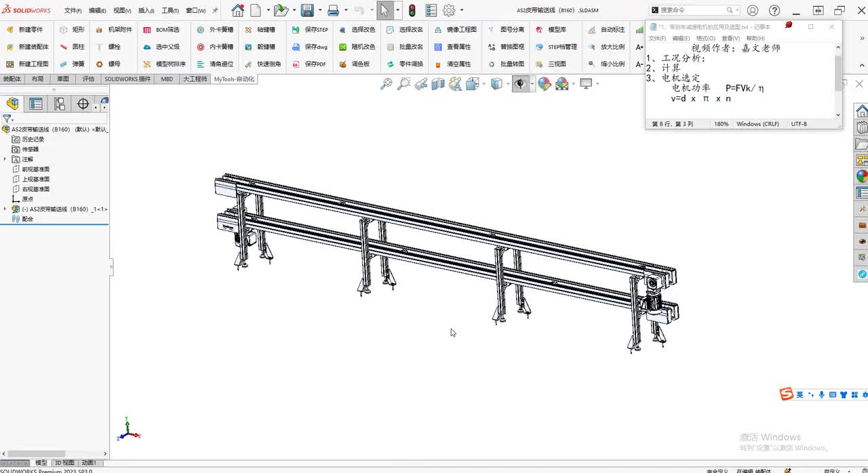Run 模型树排序 tool

(x=164, y=64)
